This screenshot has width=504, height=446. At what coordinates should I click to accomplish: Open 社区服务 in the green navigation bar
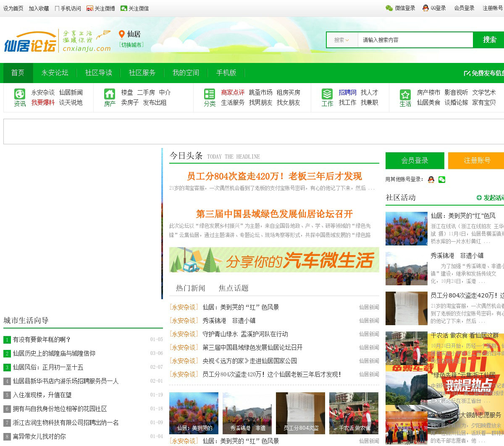(142, 73)
